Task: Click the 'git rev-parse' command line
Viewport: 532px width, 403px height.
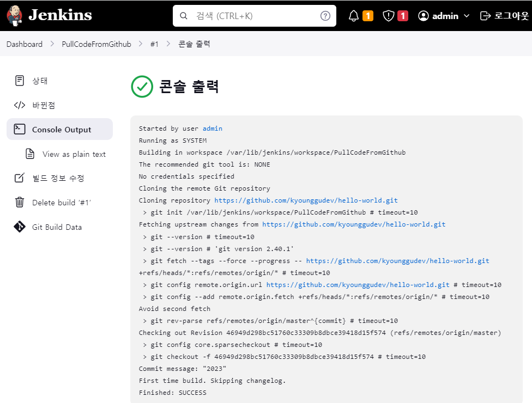Action: tap(270, 321)
